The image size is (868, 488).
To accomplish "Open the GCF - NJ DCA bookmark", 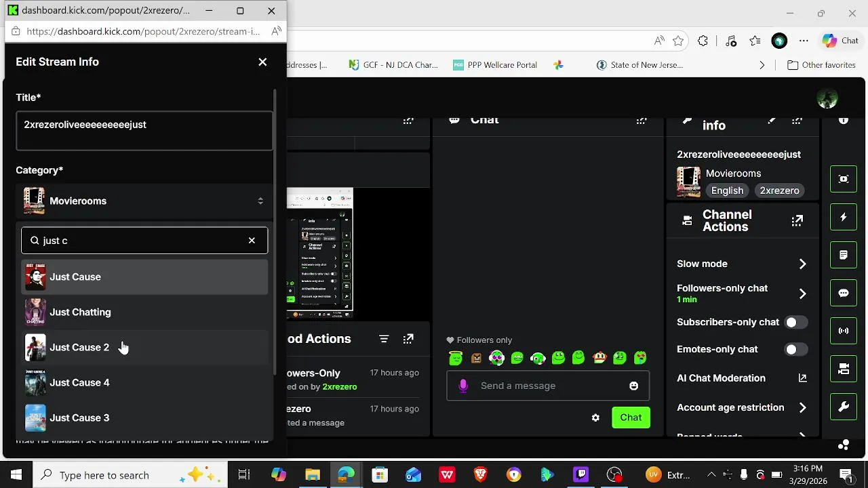I will (393, 65).
